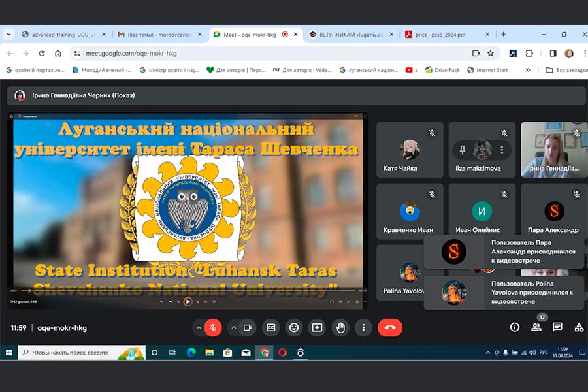Open the chat messages panel
The image size is (588, 392).
pyautogui.click(x=558, y=327)
